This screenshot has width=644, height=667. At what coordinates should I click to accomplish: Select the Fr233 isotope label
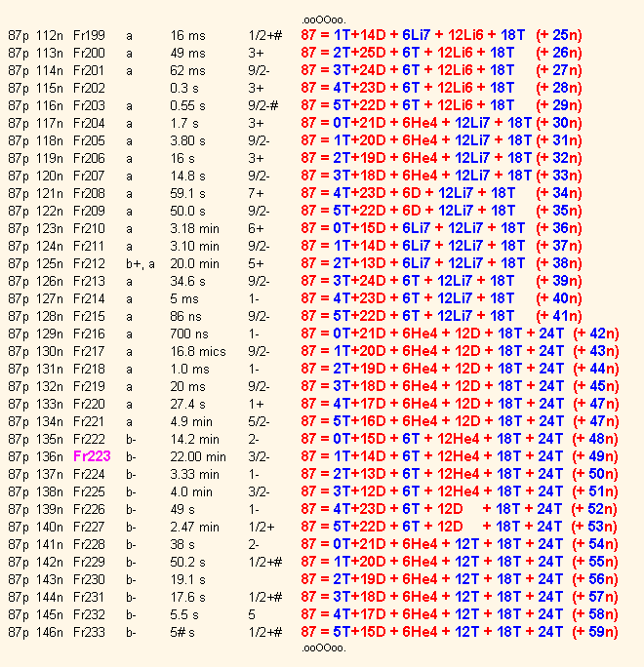(89, 632)
